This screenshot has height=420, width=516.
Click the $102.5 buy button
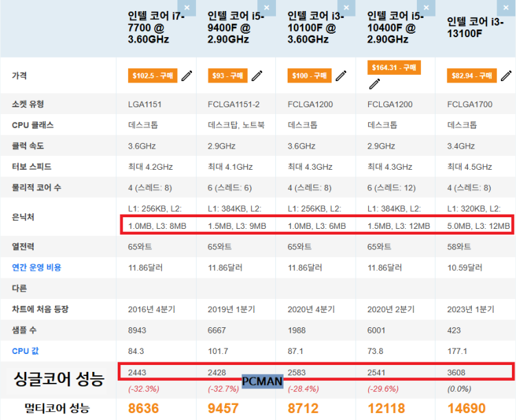(x=153, y=76)
